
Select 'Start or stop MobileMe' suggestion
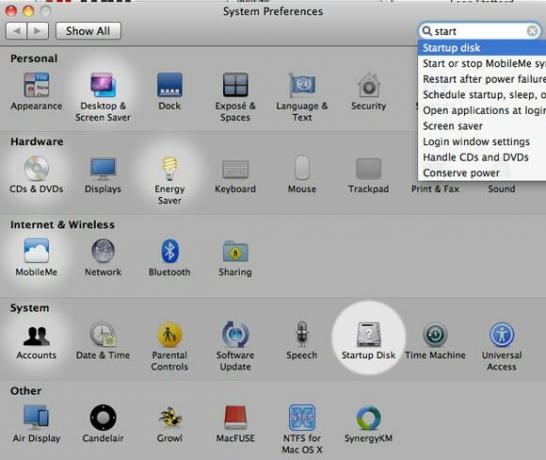482,63
